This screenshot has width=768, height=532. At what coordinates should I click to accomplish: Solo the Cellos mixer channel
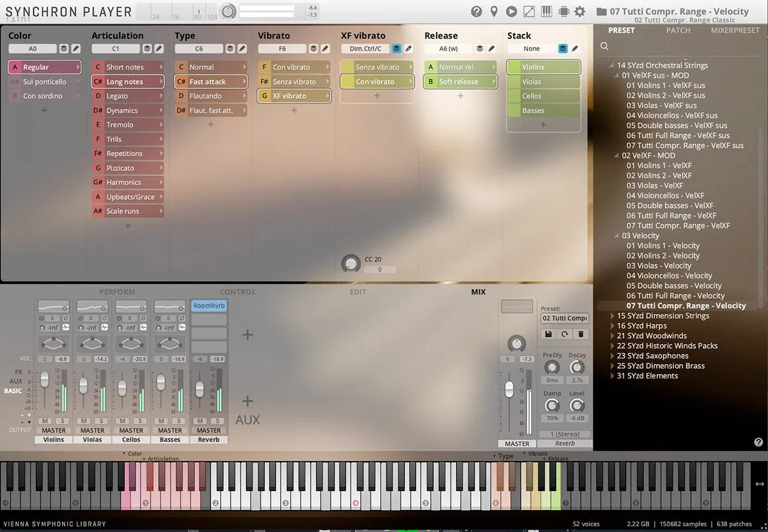140,421
